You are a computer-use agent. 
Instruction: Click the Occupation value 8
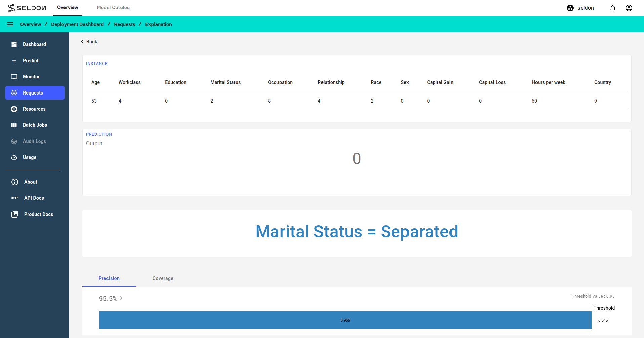click(269, 101)
